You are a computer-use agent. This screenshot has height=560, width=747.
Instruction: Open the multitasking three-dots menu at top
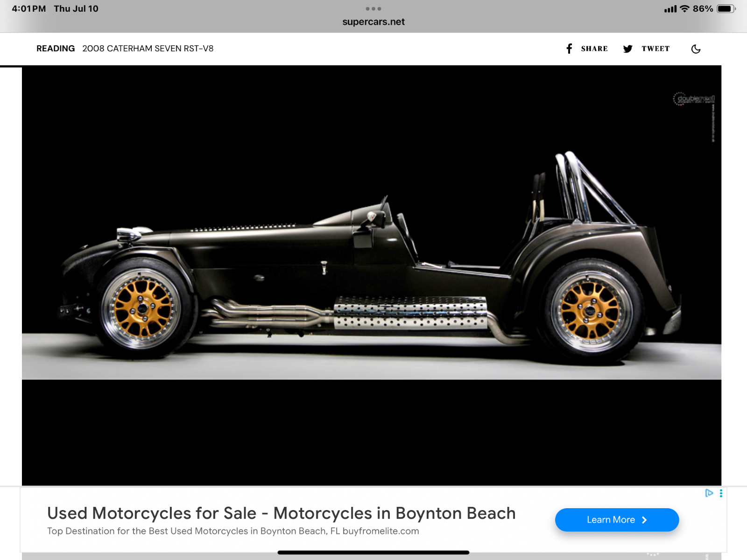pyautogui.click(x=373, y=8)
